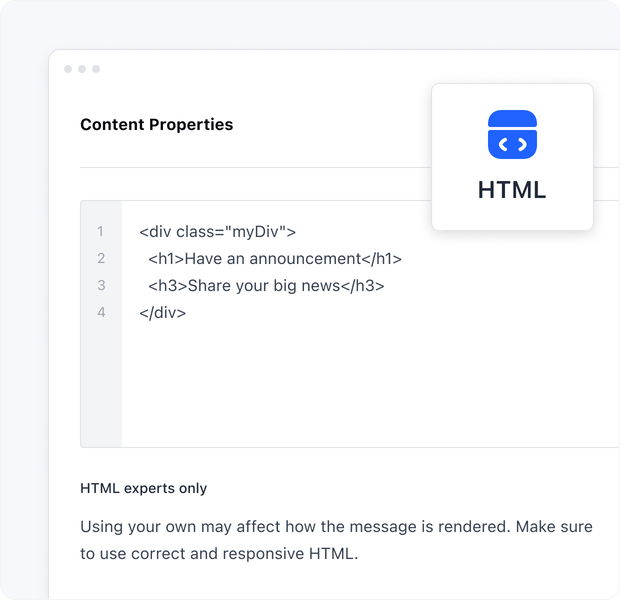Image resolution: width=620 pixels, height=600 pixels.
Task: Place cursor in the h3 big news line
Action: pos(266,286)
